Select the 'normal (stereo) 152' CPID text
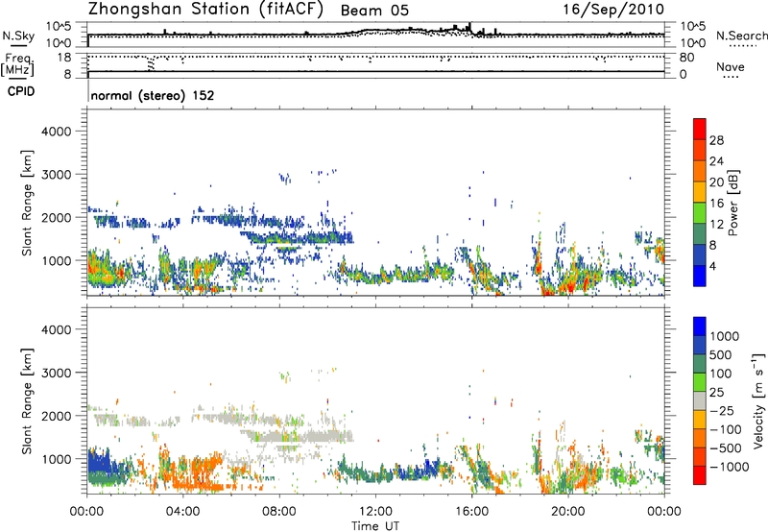The height and width of the screenshot is (532, 768). click(153, 95)
